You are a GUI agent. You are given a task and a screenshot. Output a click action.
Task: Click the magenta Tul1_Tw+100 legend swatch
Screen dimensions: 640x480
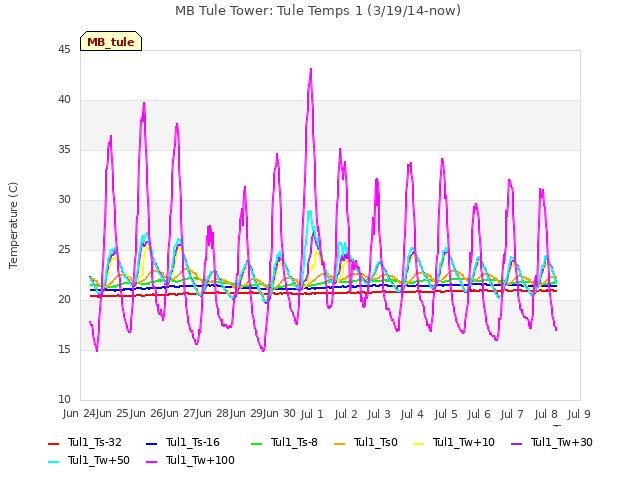click(151, 462)
